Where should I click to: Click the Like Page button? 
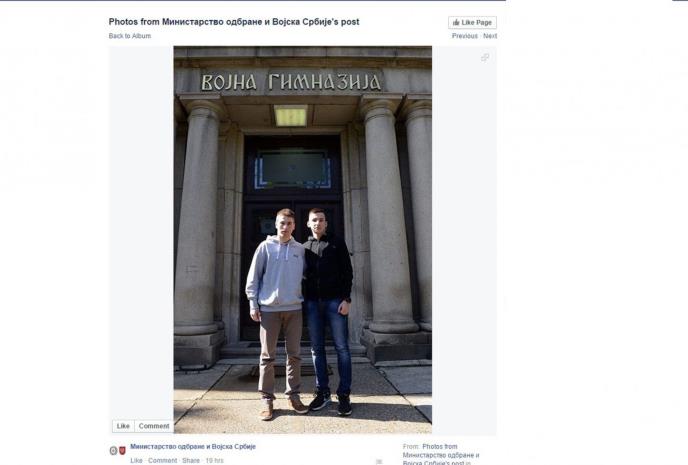pos(472,22)
